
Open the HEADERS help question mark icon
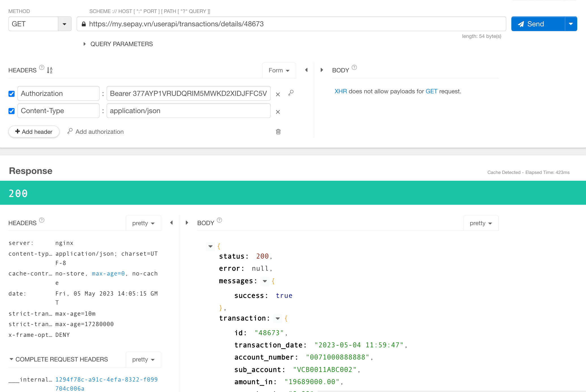click(x=42, y=67)
